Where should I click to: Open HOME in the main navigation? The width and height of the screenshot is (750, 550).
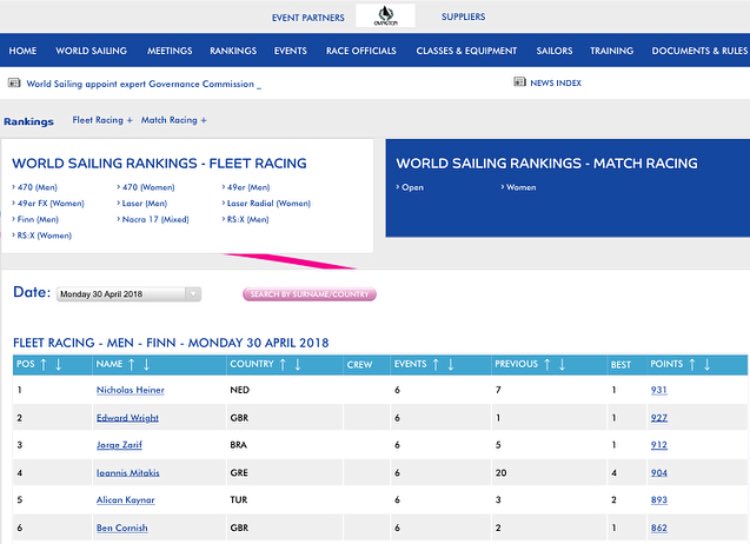[x=22, y=51]
